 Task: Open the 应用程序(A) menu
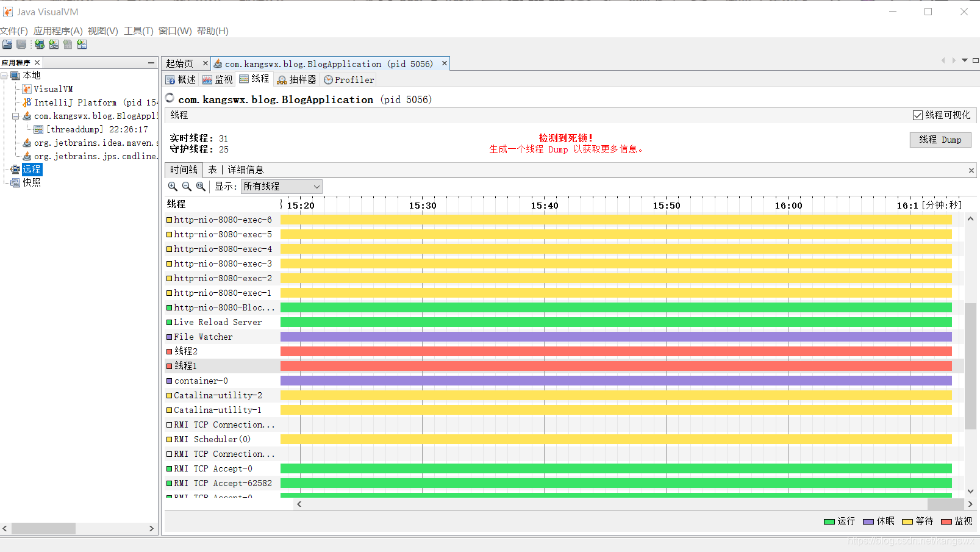(x=58, y=31)
